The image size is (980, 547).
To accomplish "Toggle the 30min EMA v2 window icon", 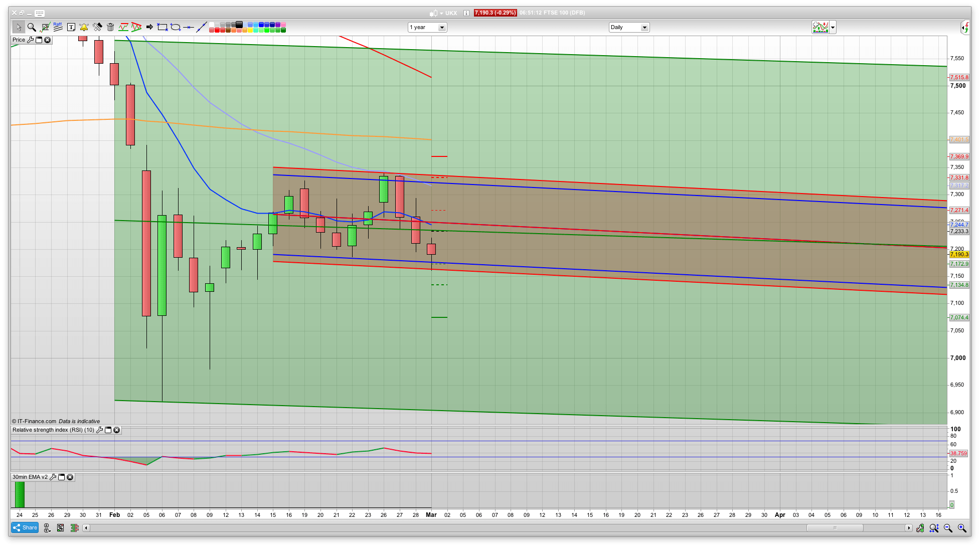I will pyautogui.click(x=62, y=477).
